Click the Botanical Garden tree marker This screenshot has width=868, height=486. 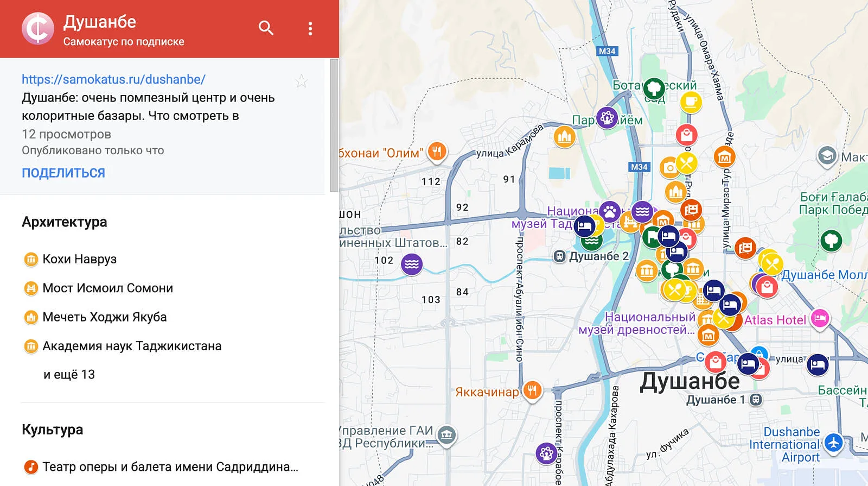[654, 87]
